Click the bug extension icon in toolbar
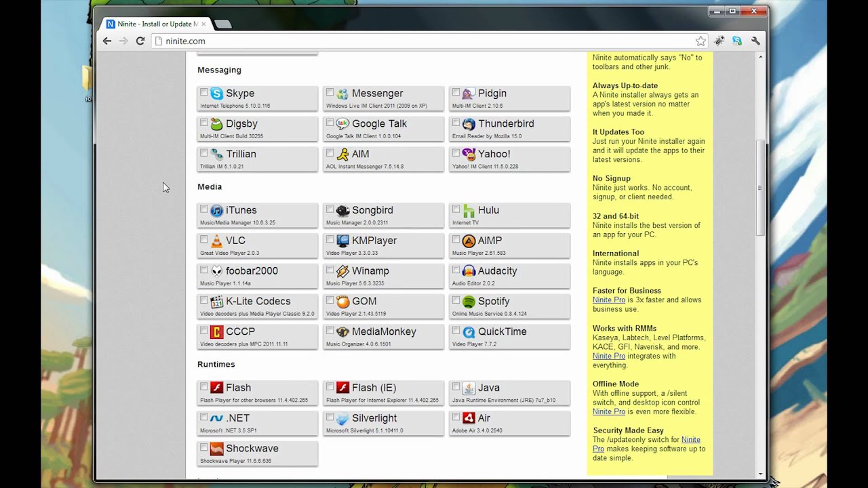This screenshot has height=488, width=868. click(x=719, y=41)
